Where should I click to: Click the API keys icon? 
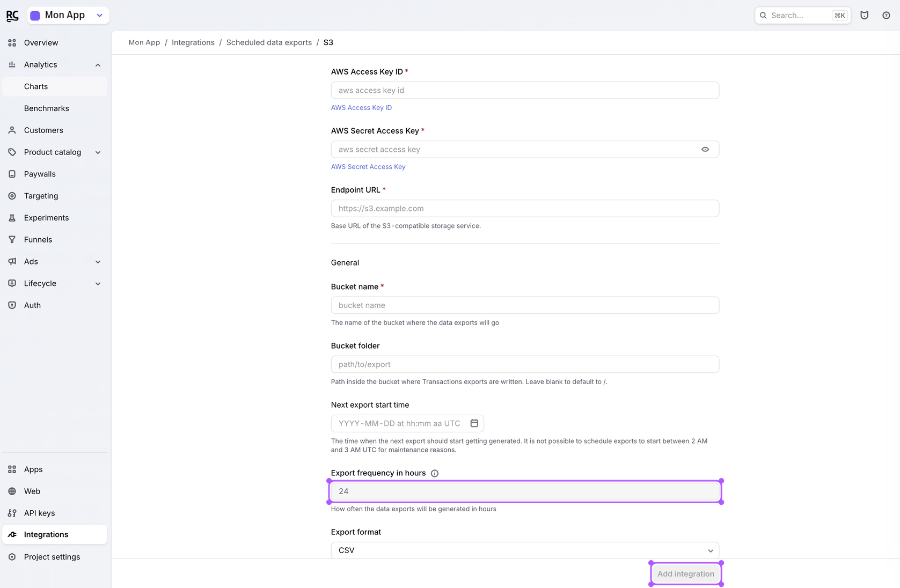tap(12, 513)
